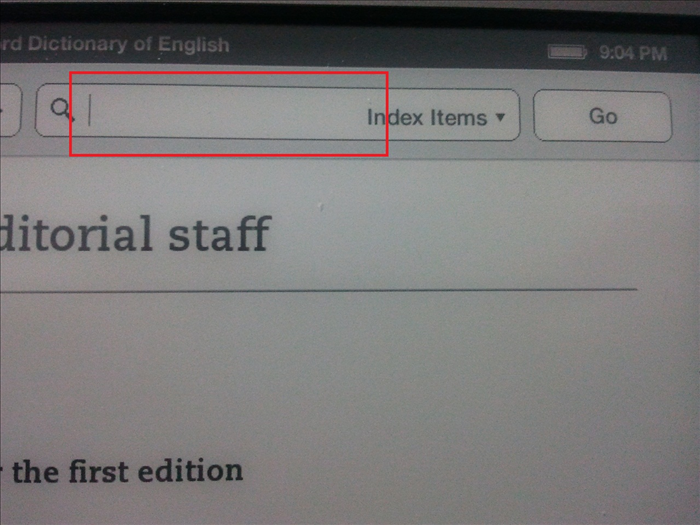Tap the word "English" in the title
This screenshot has width=700, height=525.
tap(194, 45)
